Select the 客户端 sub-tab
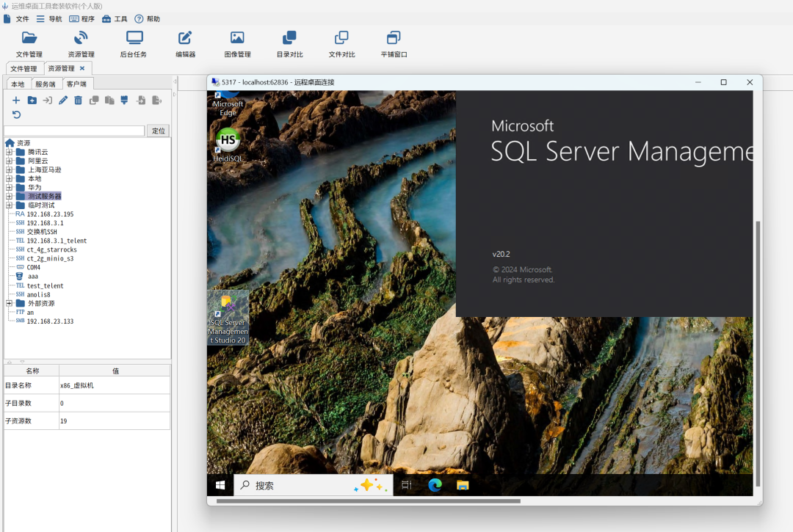This screenshot has height=532, width=793. coord(77,84)
